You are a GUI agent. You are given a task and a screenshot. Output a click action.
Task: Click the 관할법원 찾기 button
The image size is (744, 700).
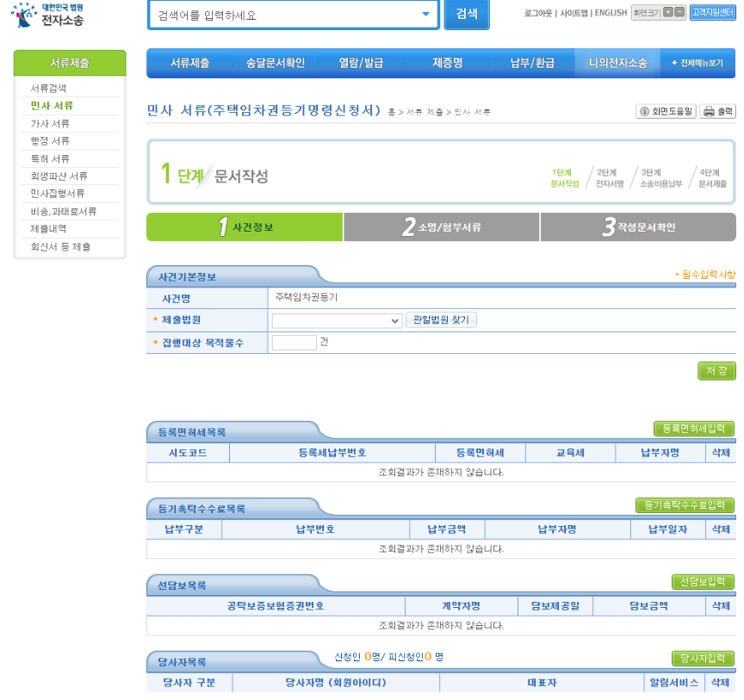(441, 320)
